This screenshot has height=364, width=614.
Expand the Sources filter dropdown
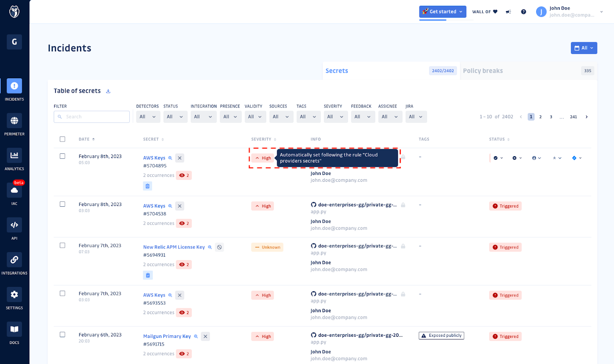coord(281,117)
